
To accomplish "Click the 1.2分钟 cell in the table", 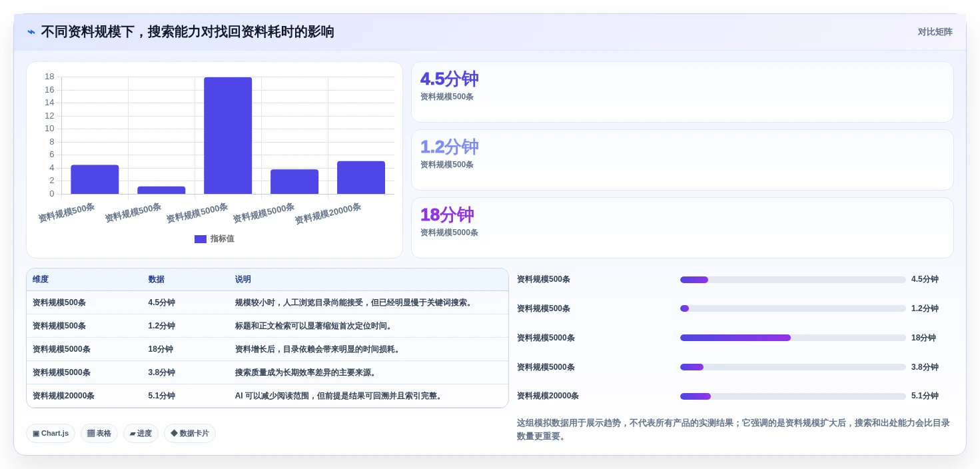I will pyautogui.click(x=162, y=326).
